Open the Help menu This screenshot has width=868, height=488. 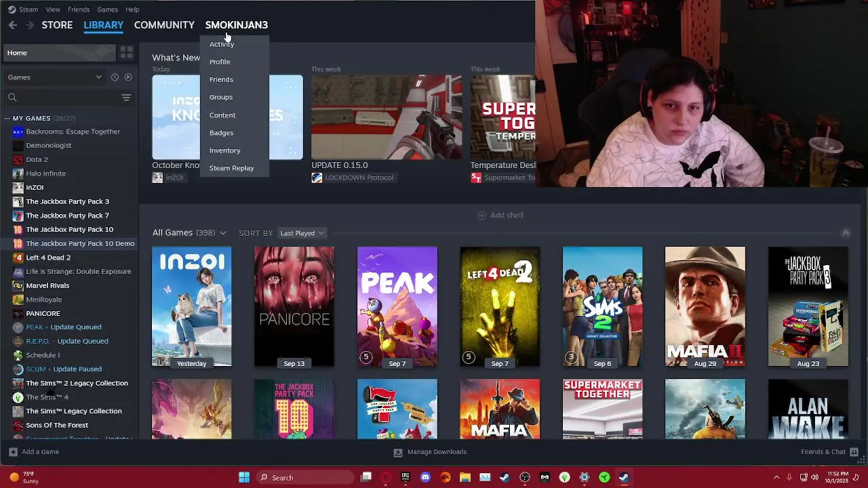click(x=132, y=9)
